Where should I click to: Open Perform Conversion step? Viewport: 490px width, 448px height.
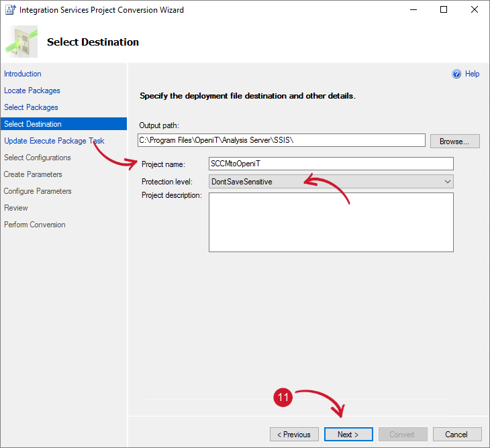[35, 225]
